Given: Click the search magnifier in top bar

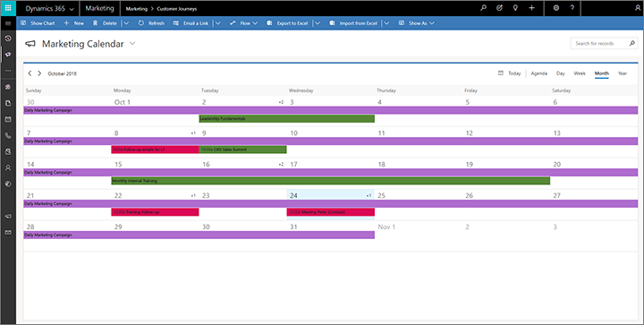Looking at the screenshot, I should click(483, 8).
